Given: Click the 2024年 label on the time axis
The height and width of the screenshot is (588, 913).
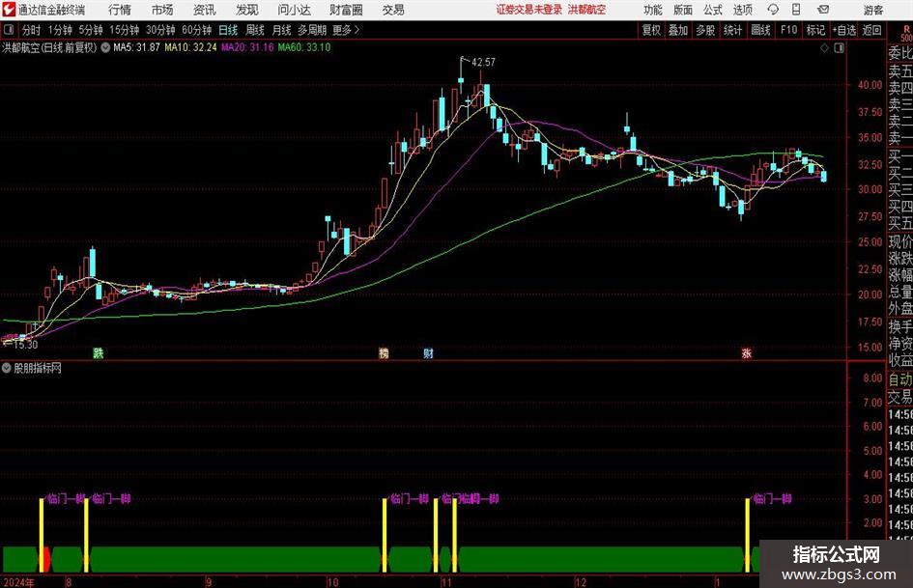Looking at the screenshot, I should tap(18, 582).
